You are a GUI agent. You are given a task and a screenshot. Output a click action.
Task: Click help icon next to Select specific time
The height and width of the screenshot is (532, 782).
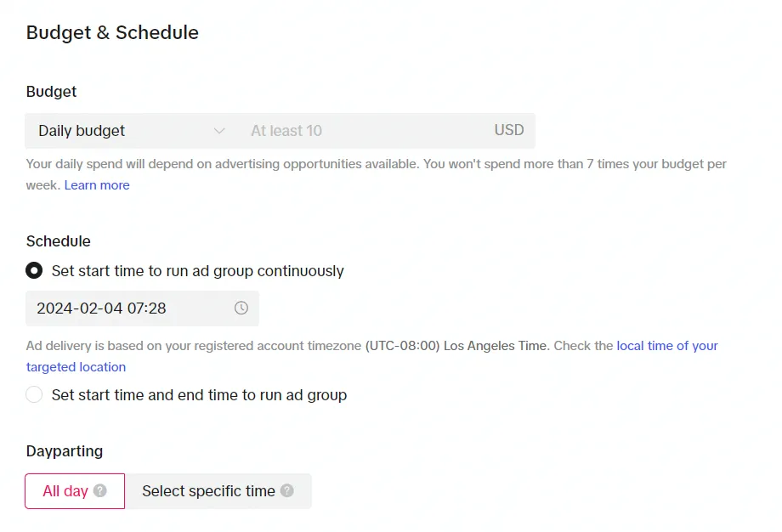pyautogui.click(x=286, y=490)
